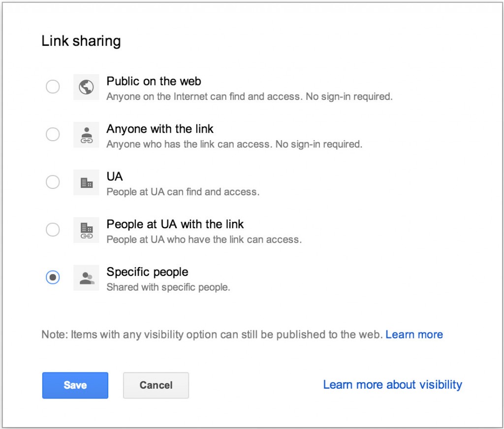Click the building icon beside UA
This screenshot has width=504, height=429.
86,183
